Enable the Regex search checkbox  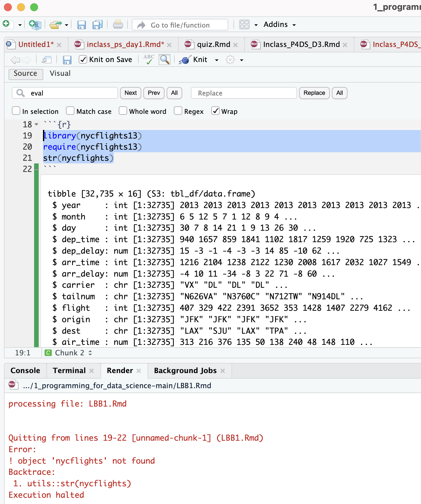point(178,111)
